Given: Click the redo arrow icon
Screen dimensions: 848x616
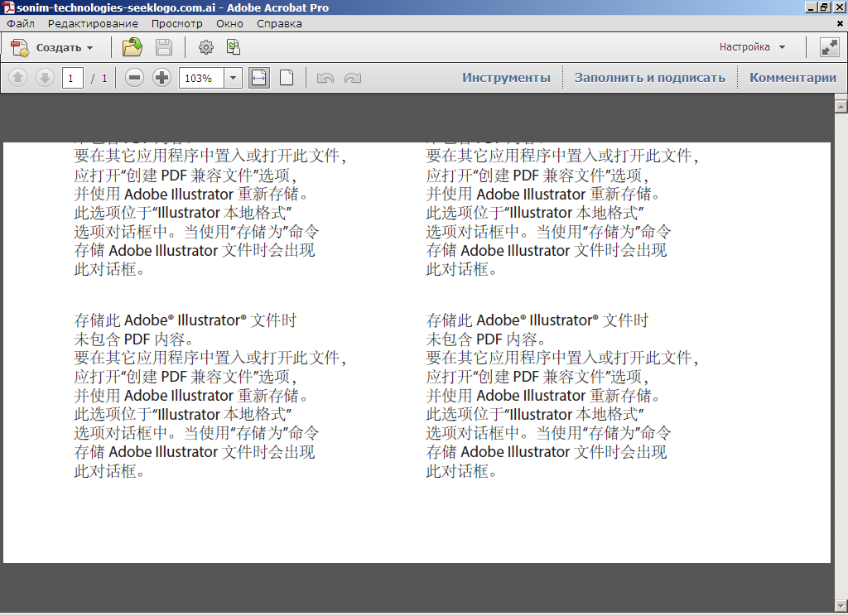Looking at the screenshot, I should point(353,78).
